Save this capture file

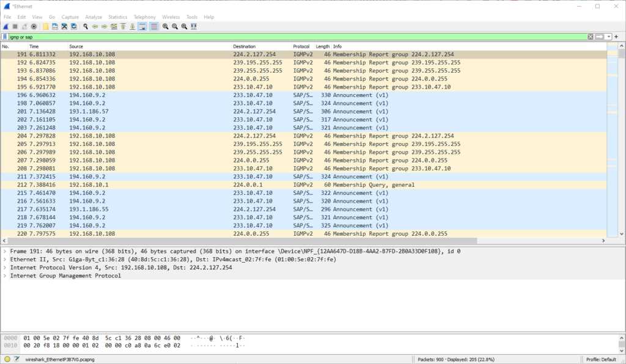click(55, 26)
